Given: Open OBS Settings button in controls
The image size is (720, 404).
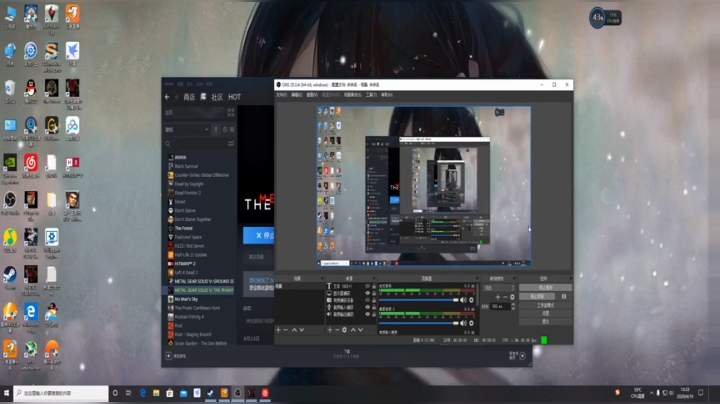Looking at the screenshot, I should point(546,314).
